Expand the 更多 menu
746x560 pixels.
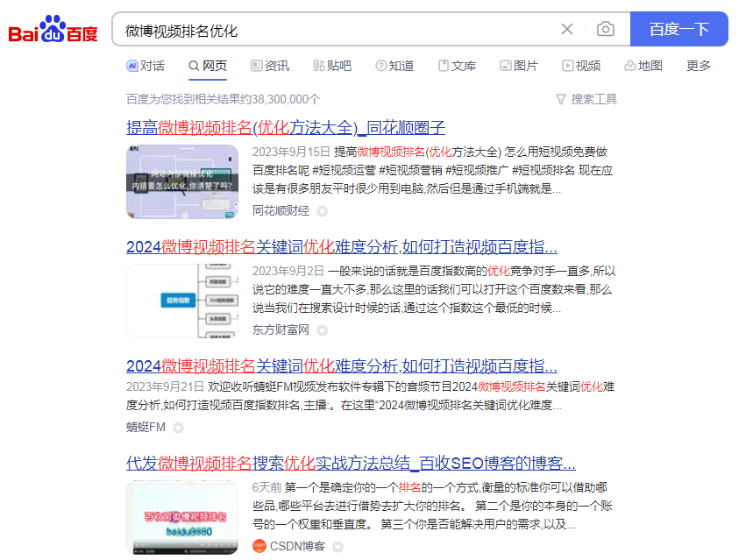(699, 66)
